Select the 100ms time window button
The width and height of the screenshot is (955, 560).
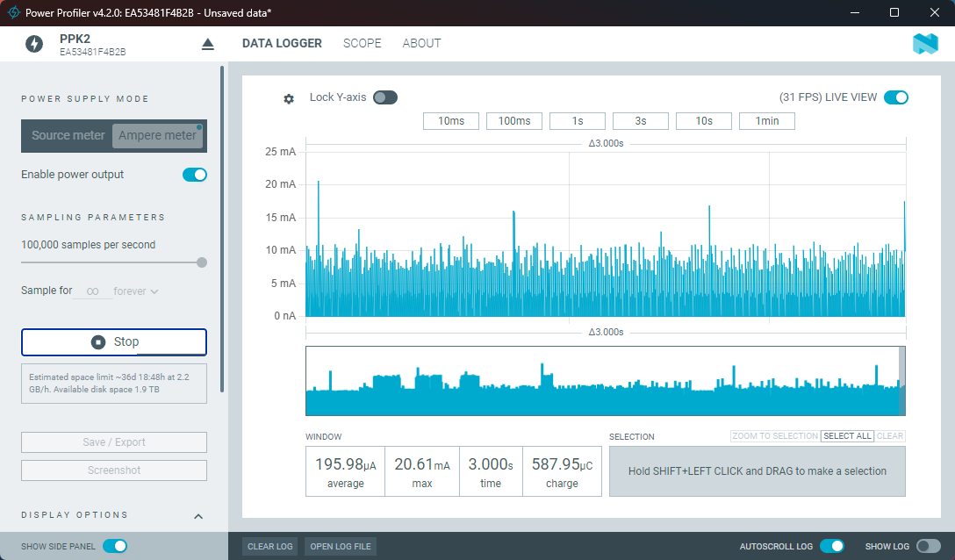(x=514, y=121)
